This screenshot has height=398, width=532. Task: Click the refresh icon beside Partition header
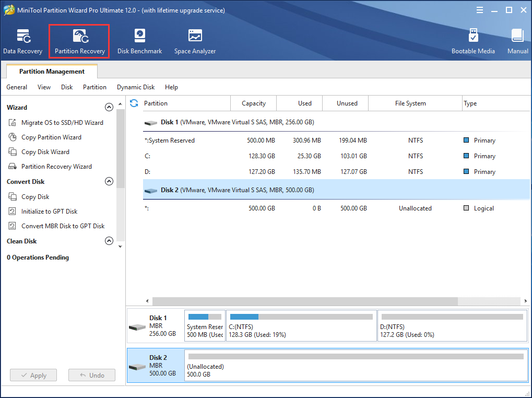tap(134, 103)
